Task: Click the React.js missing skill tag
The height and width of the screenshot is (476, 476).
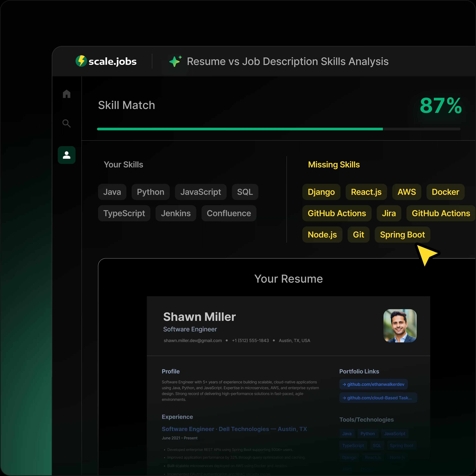Action: tap(366, 192)
